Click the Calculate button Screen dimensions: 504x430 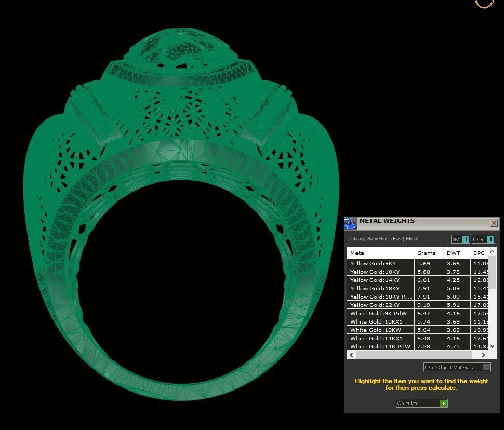coord(422,403)
